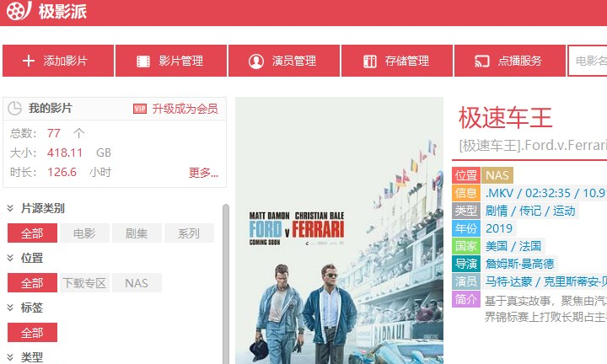Click the 剧情 genre link

click(497, 211)
